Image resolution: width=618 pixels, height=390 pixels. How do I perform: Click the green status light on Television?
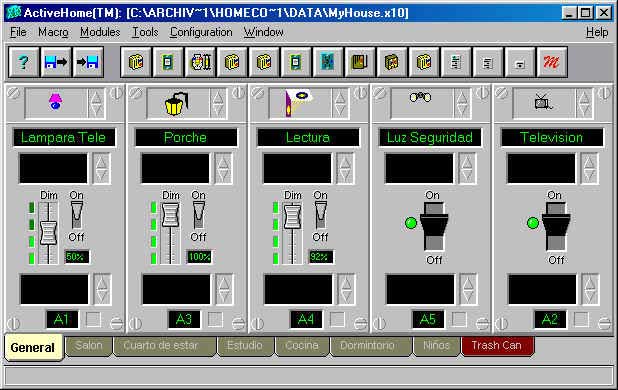point(533,223)
